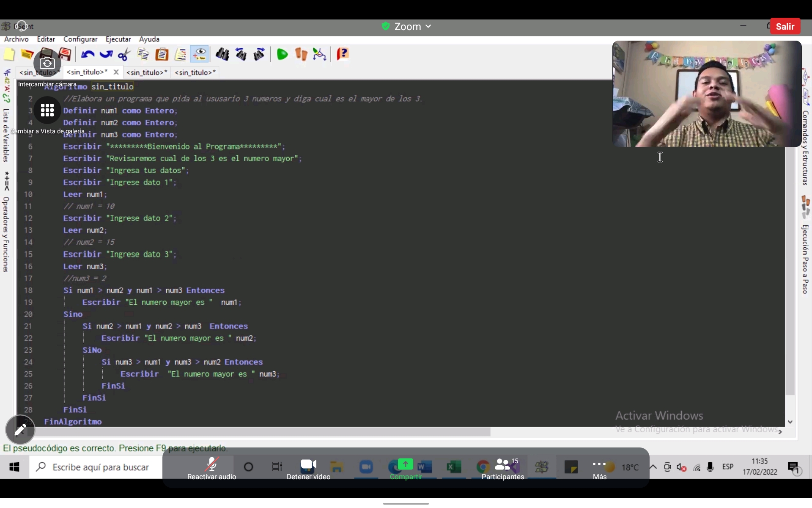The height and width of the screenshot is (508, 812).
Task: Tap the Salir button in Zoom
Action: pyautogui.click(x=785, y=26)
